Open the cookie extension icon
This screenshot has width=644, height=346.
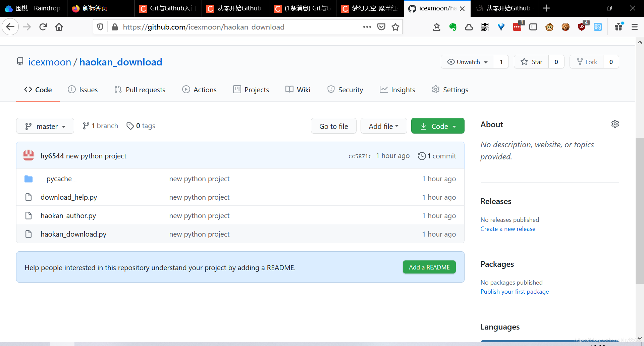click(566, 27)
